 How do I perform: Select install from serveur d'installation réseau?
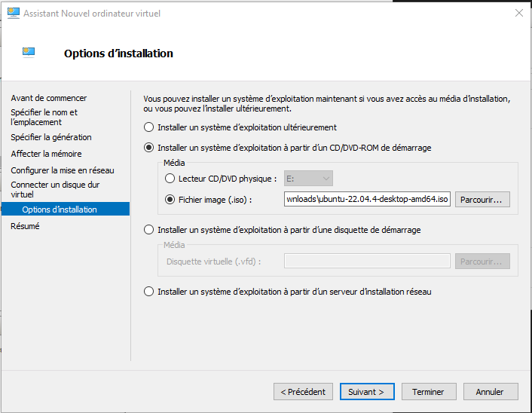(148, 292)
